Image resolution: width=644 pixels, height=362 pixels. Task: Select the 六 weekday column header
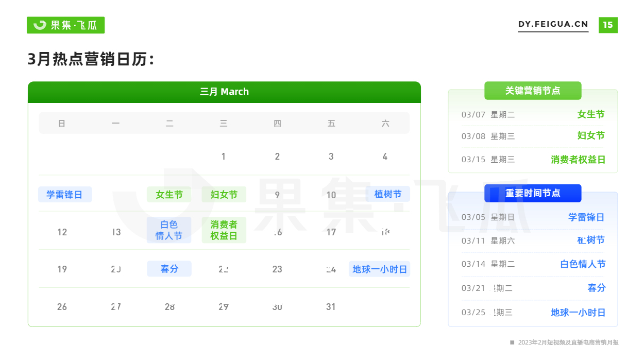tap(385, 124)
